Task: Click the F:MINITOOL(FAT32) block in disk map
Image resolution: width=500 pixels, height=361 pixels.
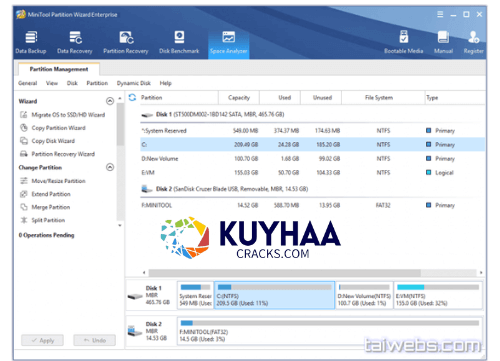Action: (x=330, y=331)
